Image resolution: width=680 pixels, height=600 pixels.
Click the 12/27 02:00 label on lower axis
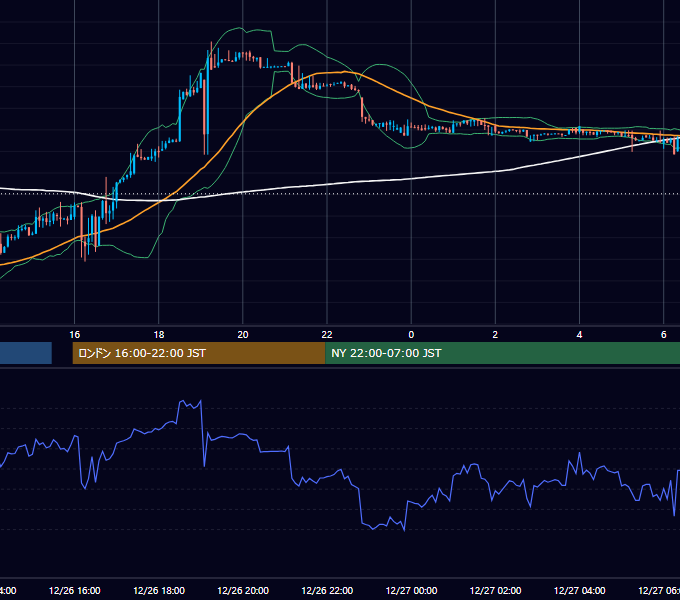coord(495,591)
